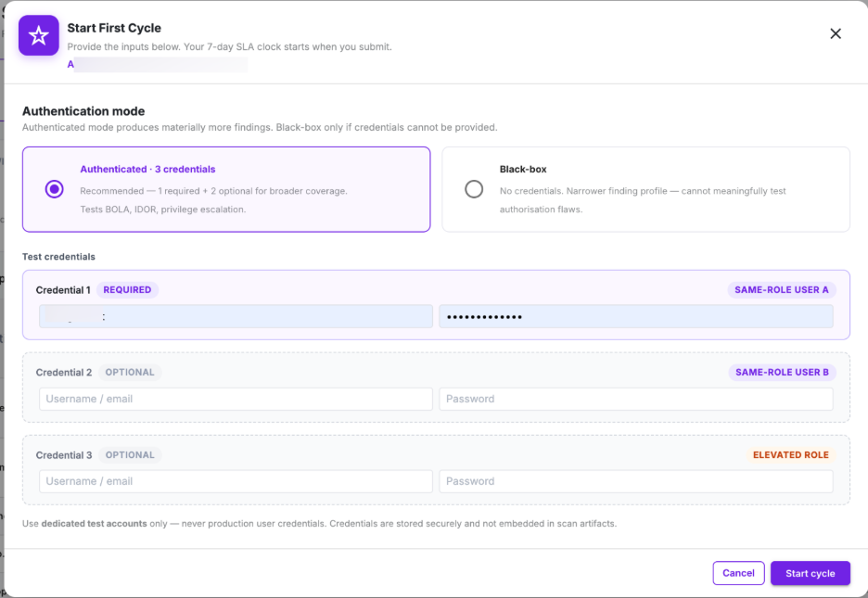Click the 'Credential 2' label

tap(64, 373)
